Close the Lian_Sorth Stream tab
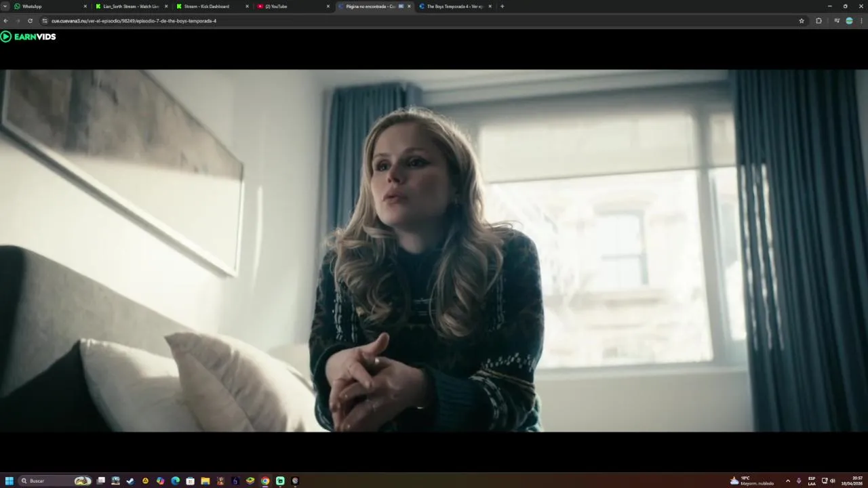868x488 pixels. click(166, 6)
